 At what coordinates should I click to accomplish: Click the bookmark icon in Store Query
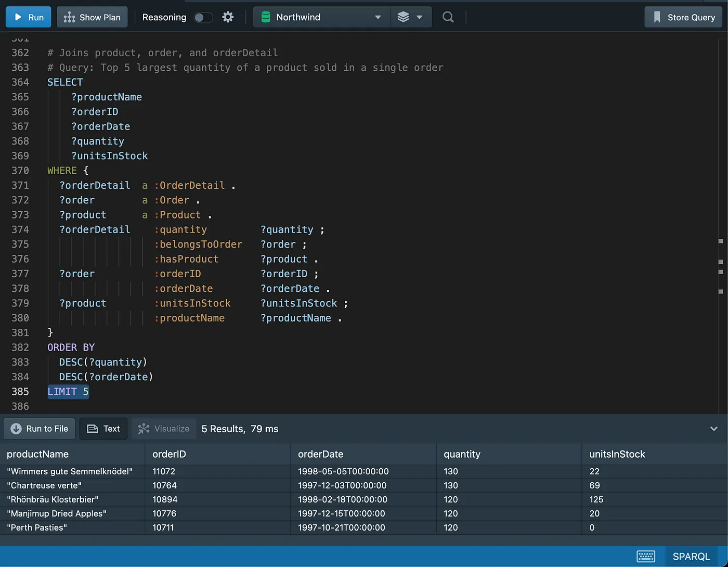(657, 17)
